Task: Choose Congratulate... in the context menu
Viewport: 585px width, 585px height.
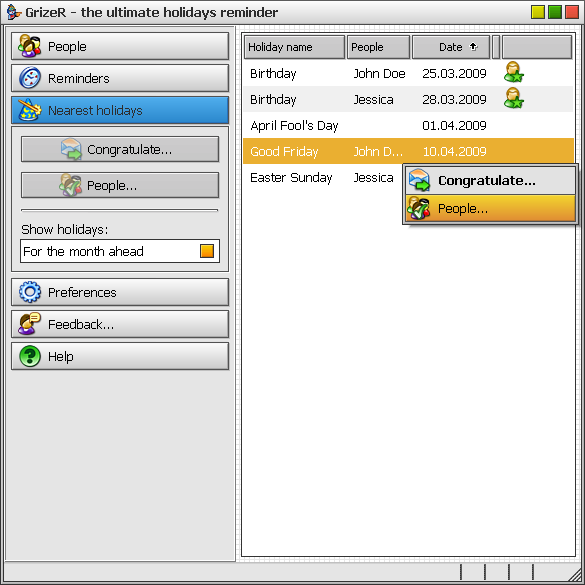Action: click(x=491, y=181)
